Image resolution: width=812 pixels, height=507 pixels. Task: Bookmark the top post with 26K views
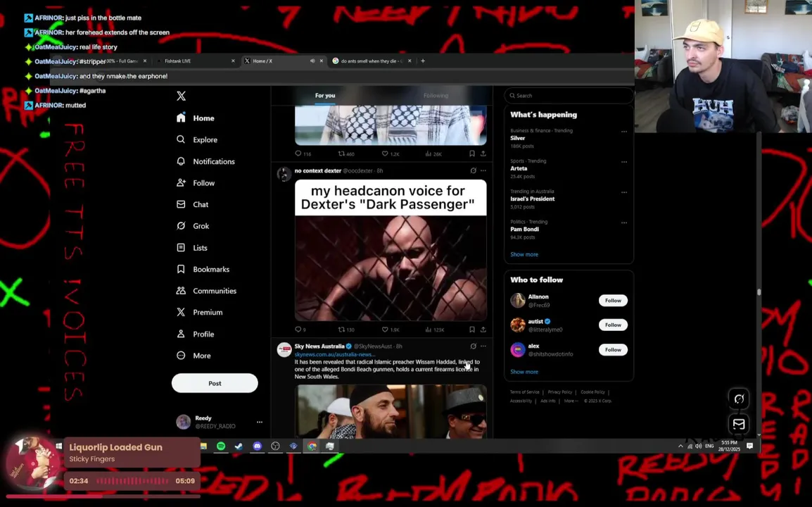[x=471, y=154]
